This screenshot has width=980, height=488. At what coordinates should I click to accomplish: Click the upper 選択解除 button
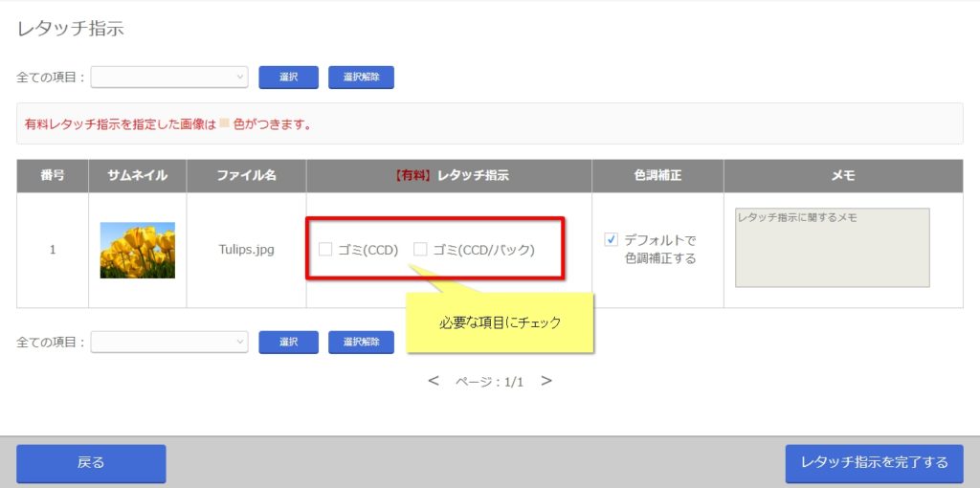(361, 78)
